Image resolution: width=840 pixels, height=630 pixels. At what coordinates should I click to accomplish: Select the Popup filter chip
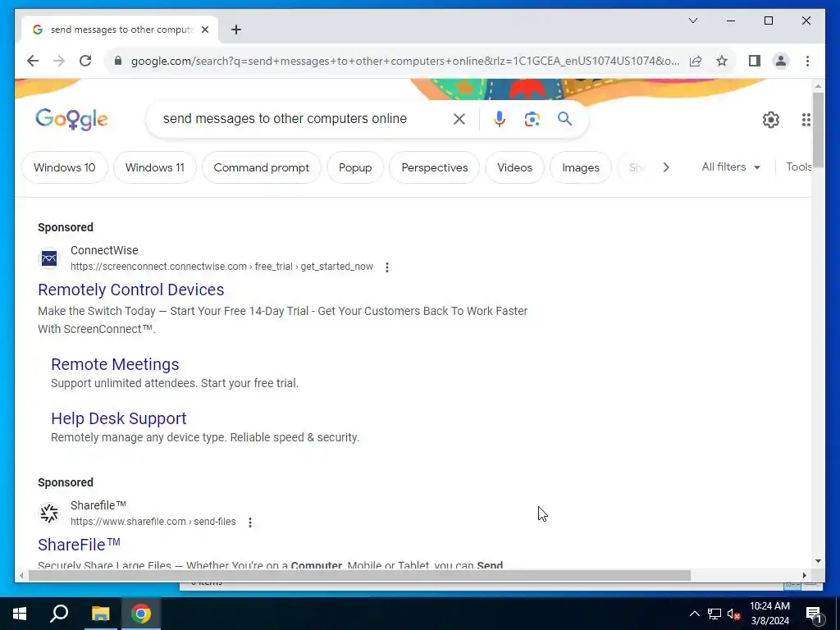[x=355, y=167]
